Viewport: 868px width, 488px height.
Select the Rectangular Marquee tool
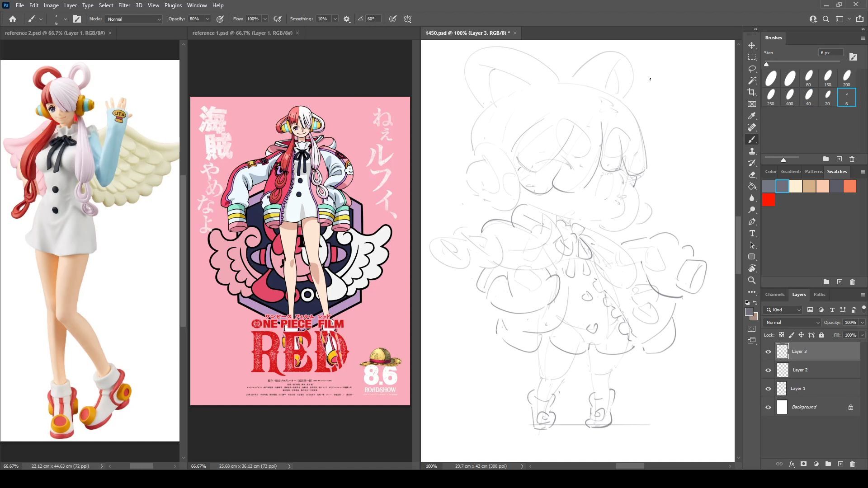pos(752,57)
